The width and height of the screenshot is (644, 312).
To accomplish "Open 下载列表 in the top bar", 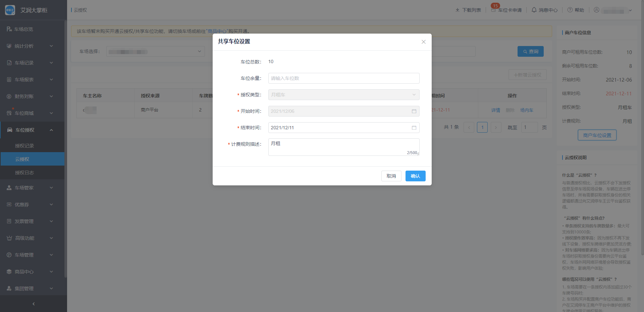I will (468, 10).
